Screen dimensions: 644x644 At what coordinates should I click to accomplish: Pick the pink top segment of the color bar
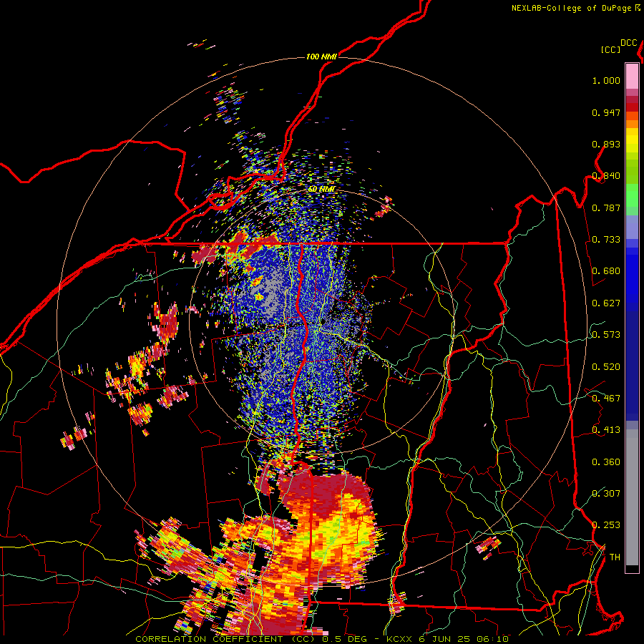(x=632, y=77)
